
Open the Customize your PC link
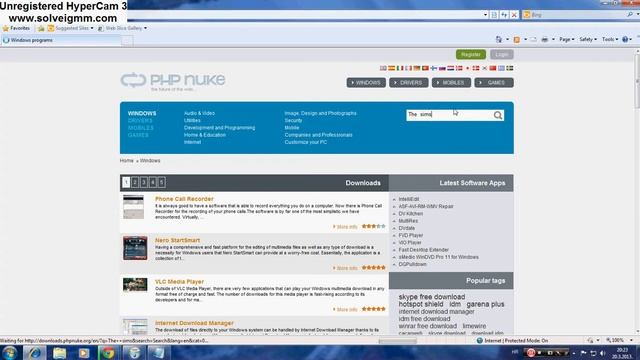306,142
